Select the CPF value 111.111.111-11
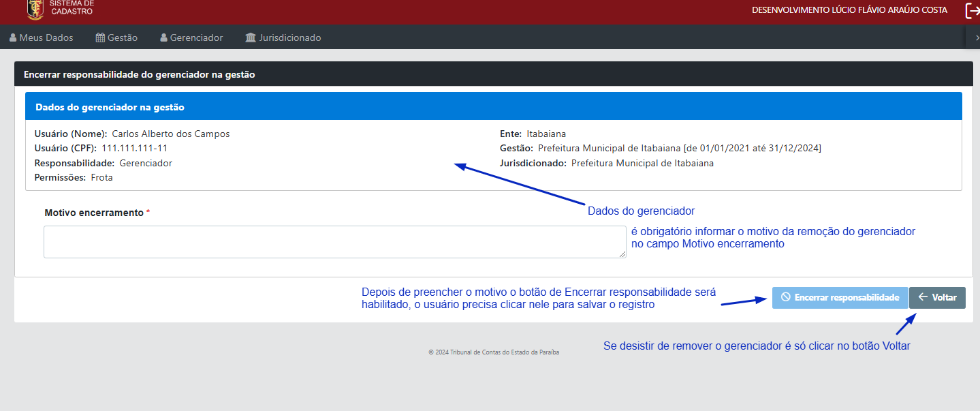 135,148
